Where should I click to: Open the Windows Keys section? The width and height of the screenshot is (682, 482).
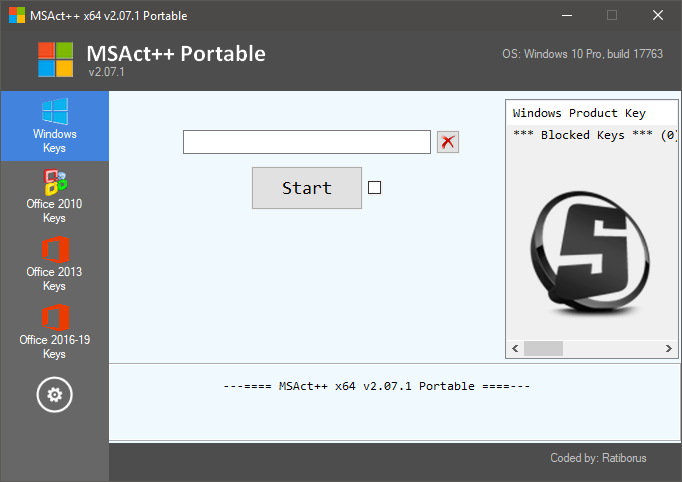click(54, 126)
